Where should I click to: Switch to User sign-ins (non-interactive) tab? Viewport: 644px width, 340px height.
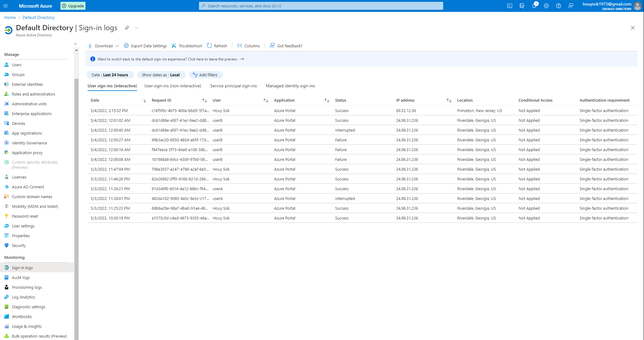pyautogui.click(x=172, y=86)
